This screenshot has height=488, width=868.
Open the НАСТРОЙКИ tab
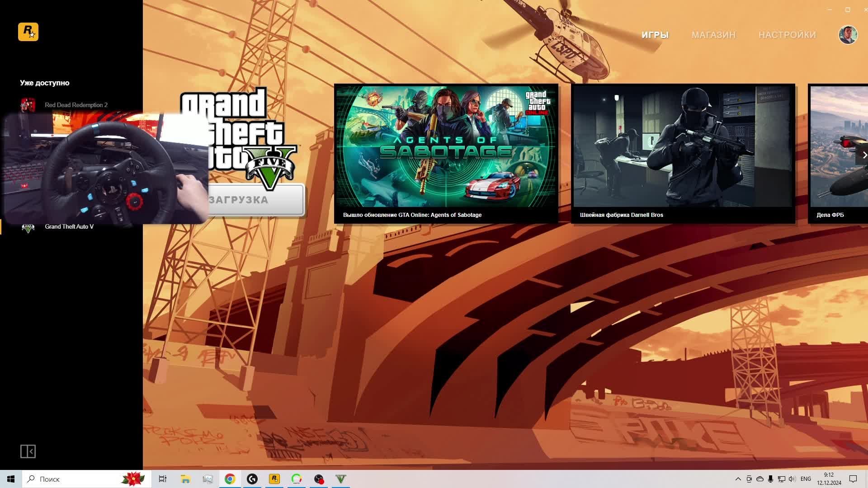click(x=787, y=35)
